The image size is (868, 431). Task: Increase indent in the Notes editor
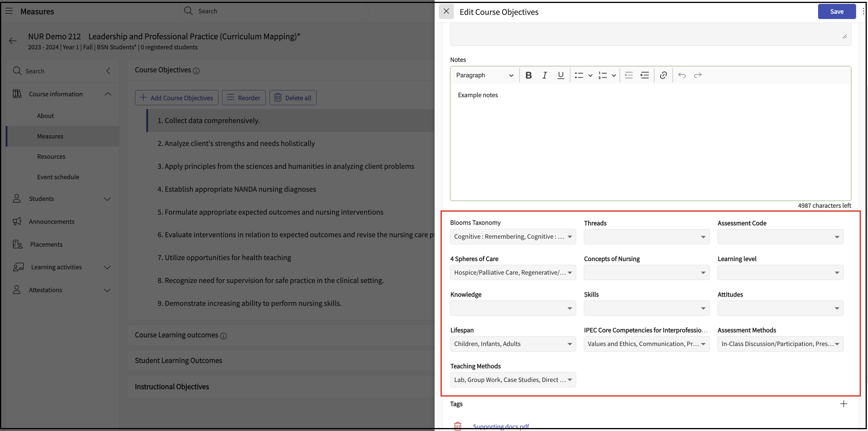click(644, 75)
